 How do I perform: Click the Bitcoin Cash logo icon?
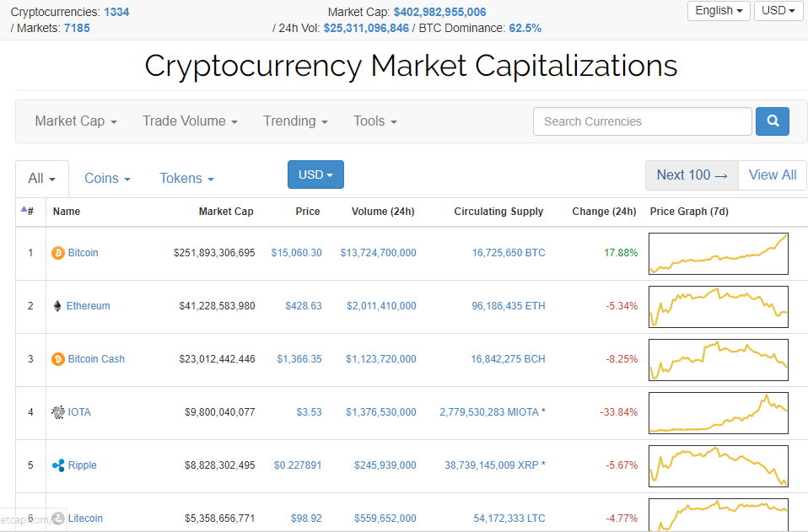(x=58, y=359)
